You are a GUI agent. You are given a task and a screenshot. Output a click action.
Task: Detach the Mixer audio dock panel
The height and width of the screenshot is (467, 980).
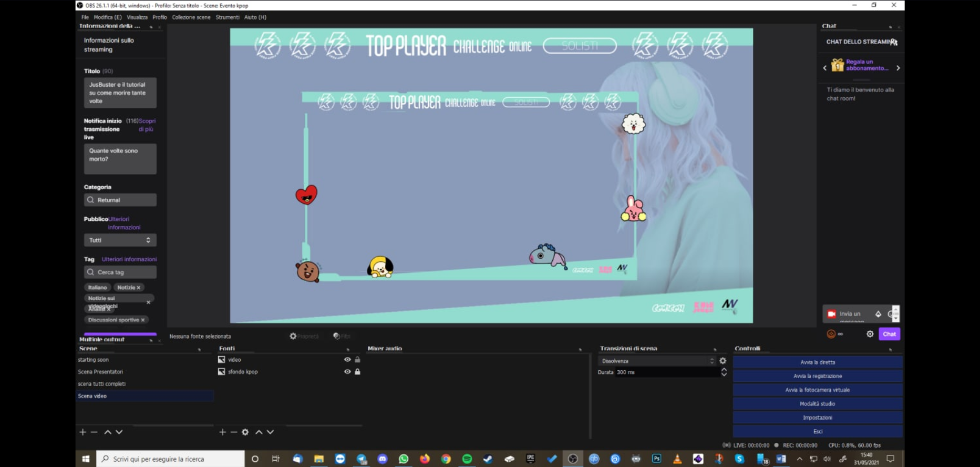[580, 349]
